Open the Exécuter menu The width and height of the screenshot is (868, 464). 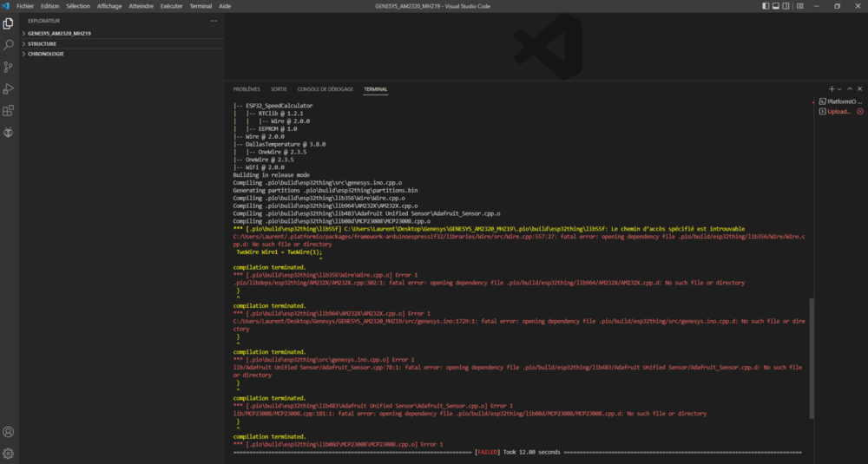[171, 6]
